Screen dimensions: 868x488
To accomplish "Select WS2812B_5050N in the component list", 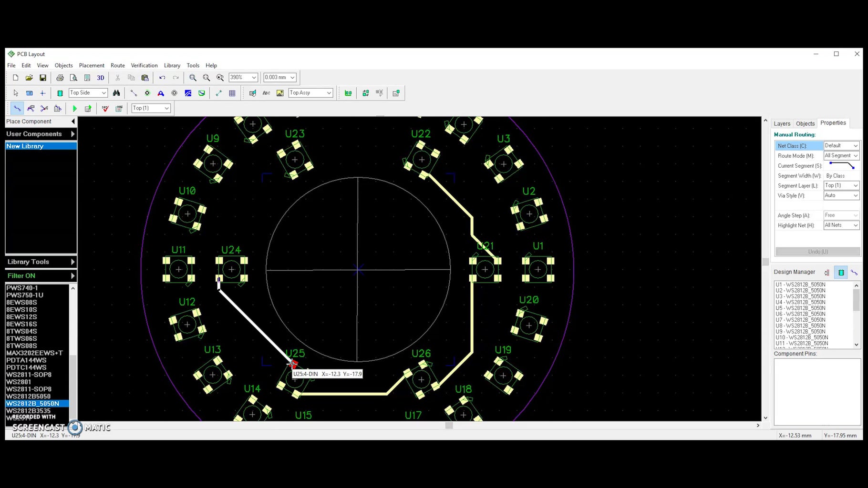I will 32,403.
